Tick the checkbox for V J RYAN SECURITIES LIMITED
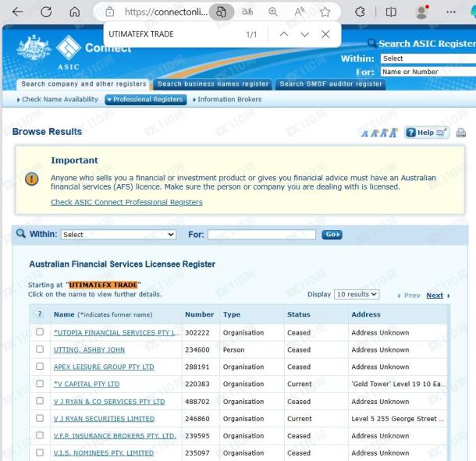Screen dimensions: 476x461 (40, 418)
